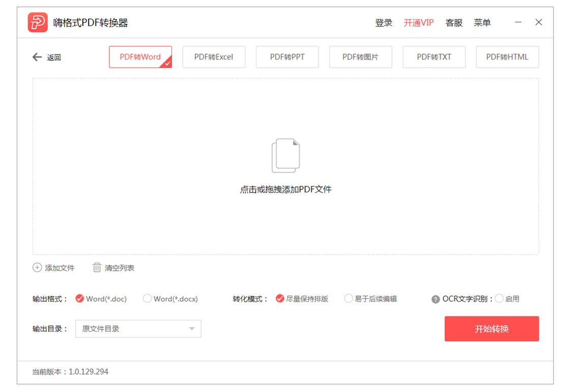570x392 pixels.
Task: Switch to PDF转TXT tab
Action: point(434,57)
